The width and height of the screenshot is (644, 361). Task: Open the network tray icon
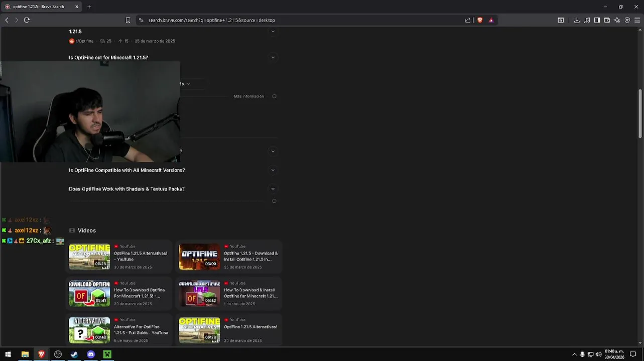590,354
